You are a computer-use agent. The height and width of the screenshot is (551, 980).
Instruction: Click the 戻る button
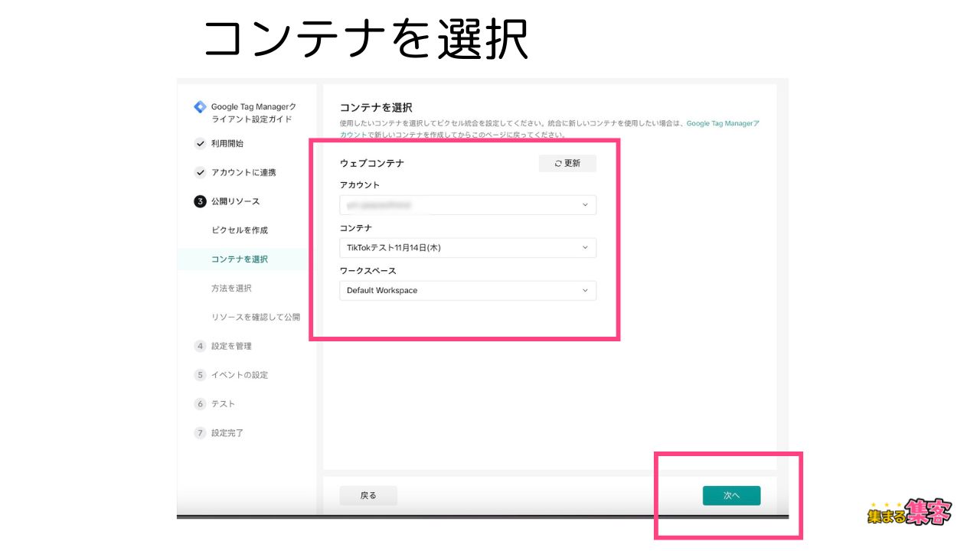pyautogui.click(x=368, y=495)
